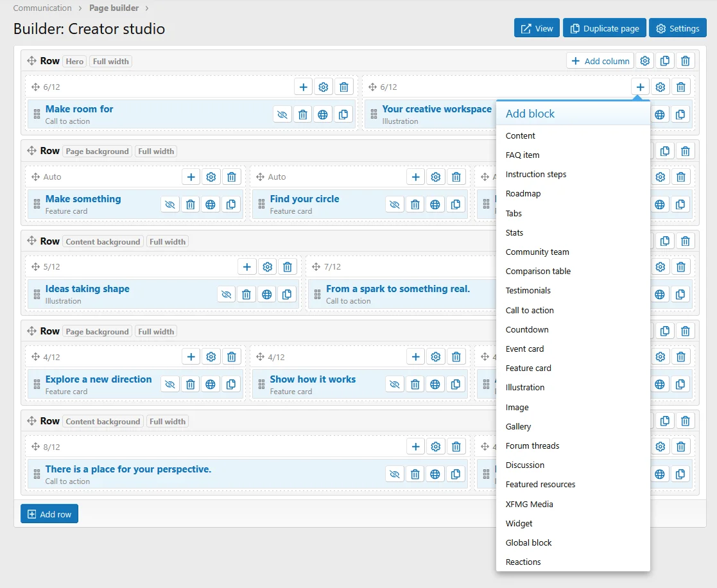Screen dimensions: 717x588
Task: Delete the 8/12 column
Action: pos(456,447)
